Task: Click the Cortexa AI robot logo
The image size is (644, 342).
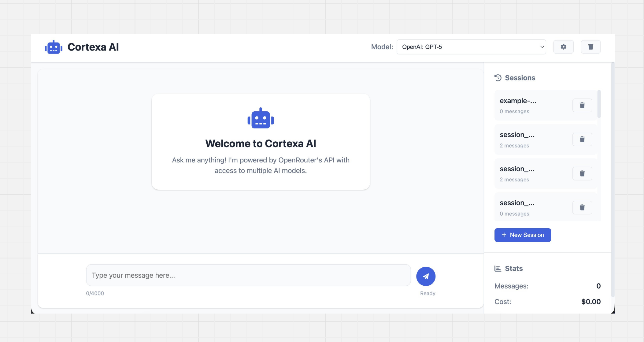Action: (x=54, y=47)
